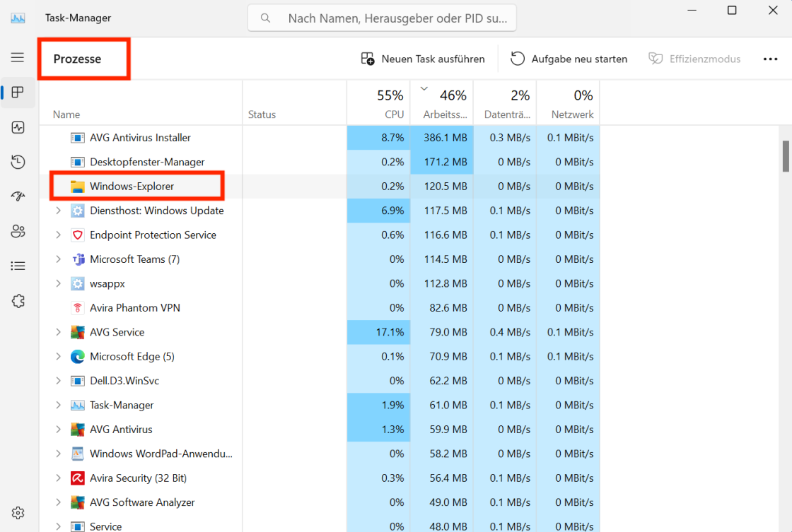
Task: Expand the Microsoft Teams (7) process group
Action: coord(59,259)
